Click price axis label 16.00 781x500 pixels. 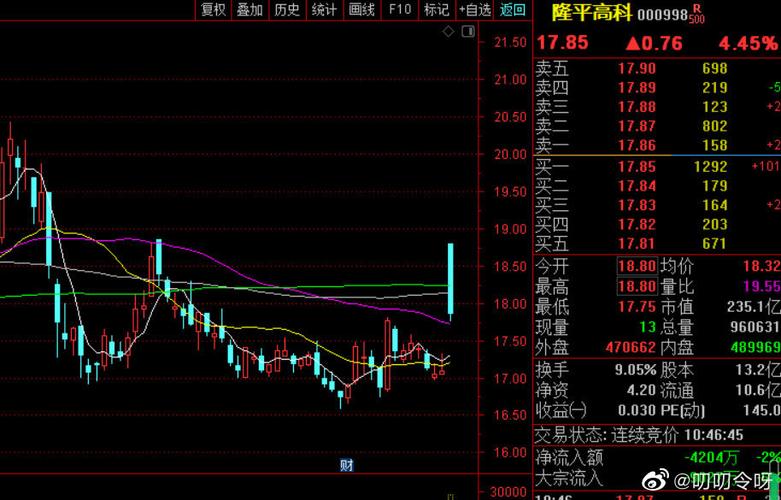pyautogui.click(x=510, y=452)
